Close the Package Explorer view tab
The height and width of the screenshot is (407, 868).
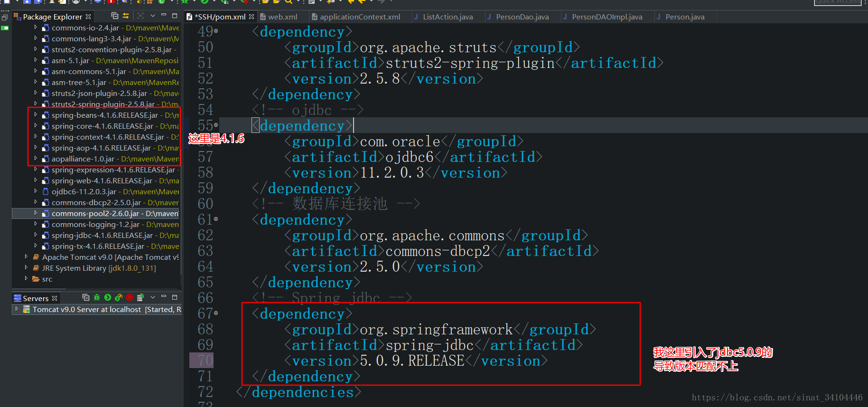[88, 17]
